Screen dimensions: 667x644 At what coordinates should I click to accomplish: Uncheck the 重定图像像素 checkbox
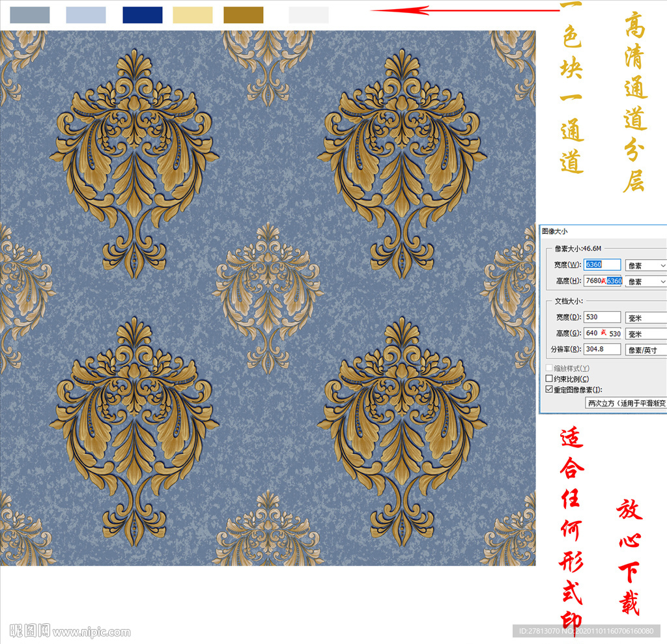click(549, 389)
